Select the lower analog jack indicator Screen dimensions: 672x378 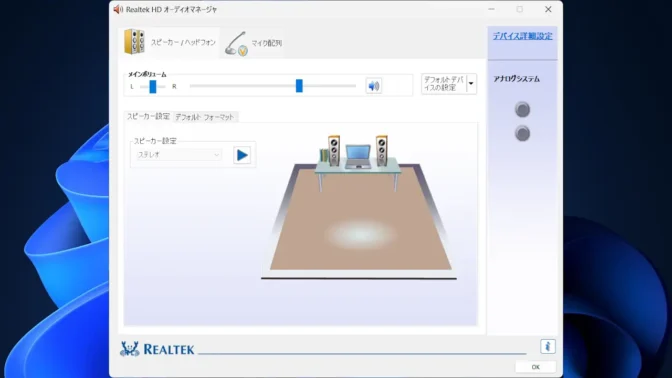522,134
